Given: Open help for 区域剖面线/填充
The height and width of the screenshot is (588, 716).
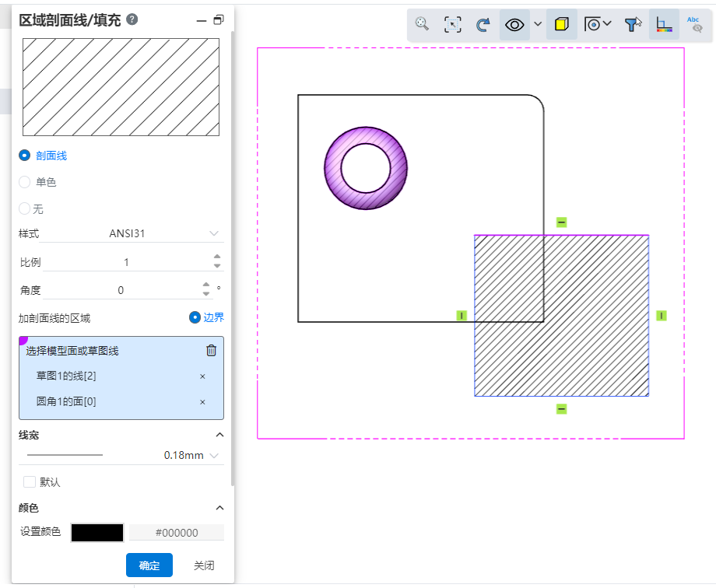Looking at the screenshot, I should point(132,19).
